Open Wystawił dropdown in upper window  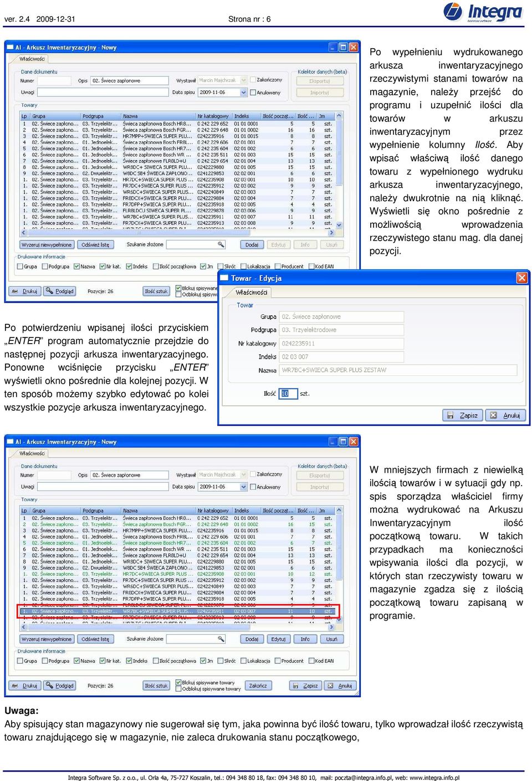tap(243, 80)
